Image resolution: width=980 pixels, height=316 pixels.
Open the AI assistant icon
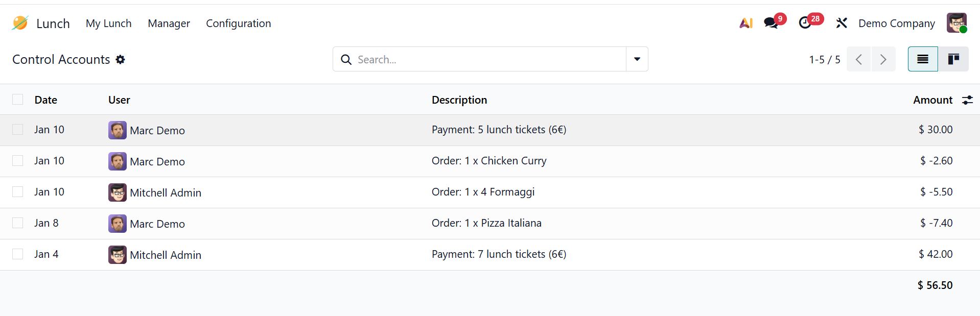point(746,23)
